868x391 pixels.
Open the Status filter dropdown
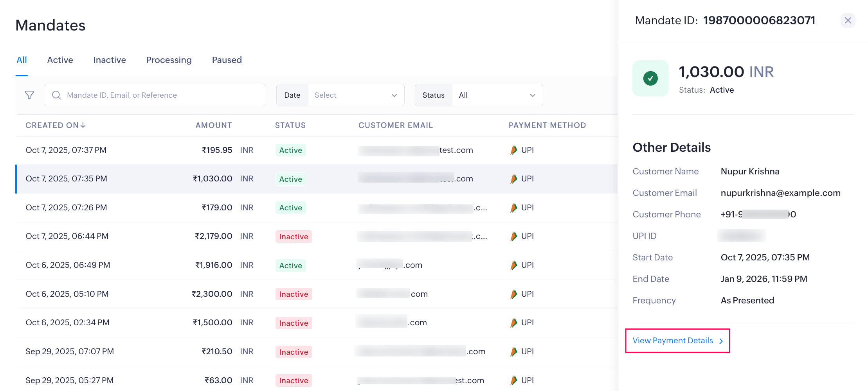pyautogui.click(x=497, y=95)
